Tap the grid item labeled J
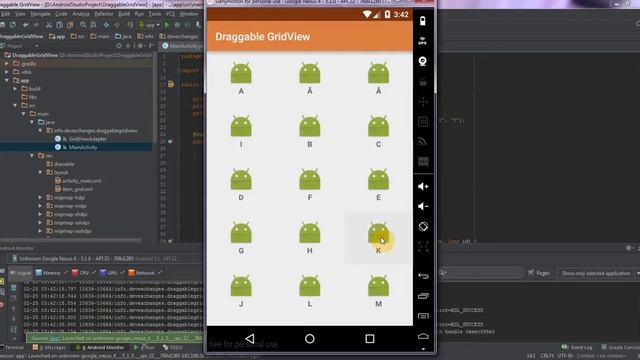This screenshot has height=360, width=640. point(241,291)
